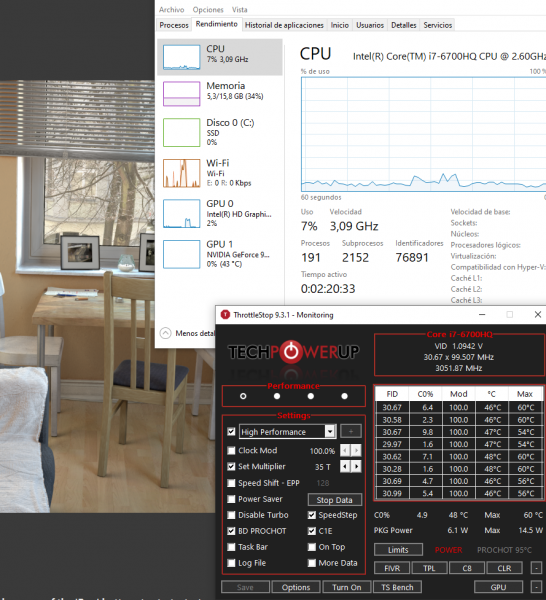Enable the Task Bar checkbox
Screen dimensions: 546x600
pos(231,547)
